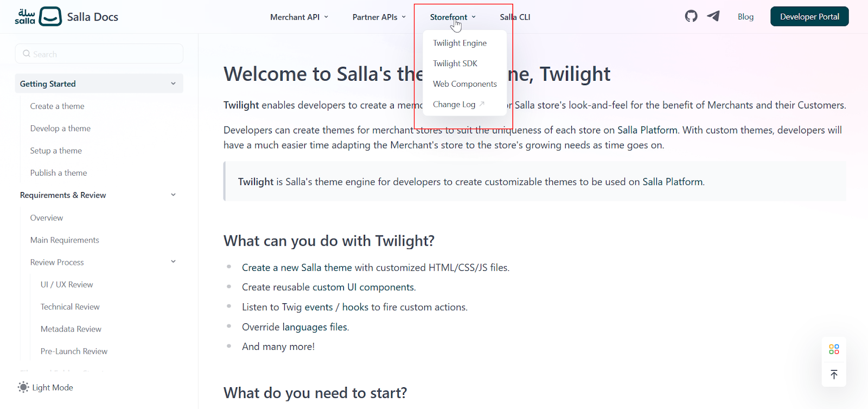Collapse the Review Process chevron
Viewport: 868px width, 409px height.
[x=173, y=261]
